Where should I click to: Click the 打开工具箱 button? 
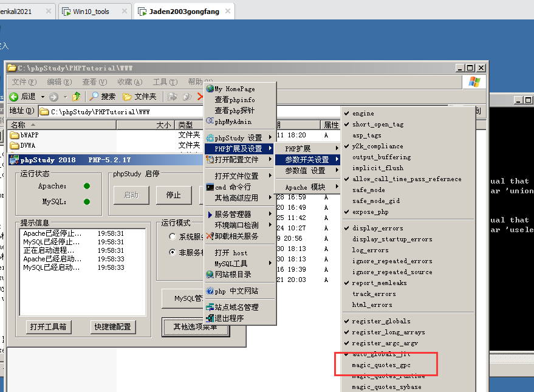pos(49,327)
